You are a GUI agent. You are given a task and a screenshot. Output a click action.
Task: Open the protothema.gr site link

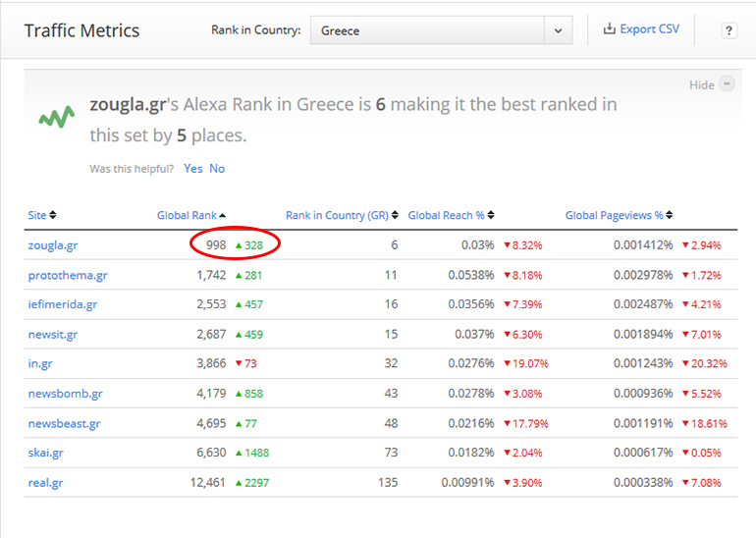[x=68, y=275]
